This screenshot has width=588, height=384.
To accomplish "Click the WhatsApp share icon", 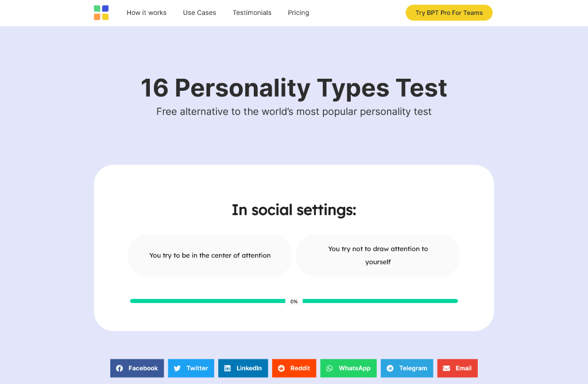I will (x=329, y=368).
